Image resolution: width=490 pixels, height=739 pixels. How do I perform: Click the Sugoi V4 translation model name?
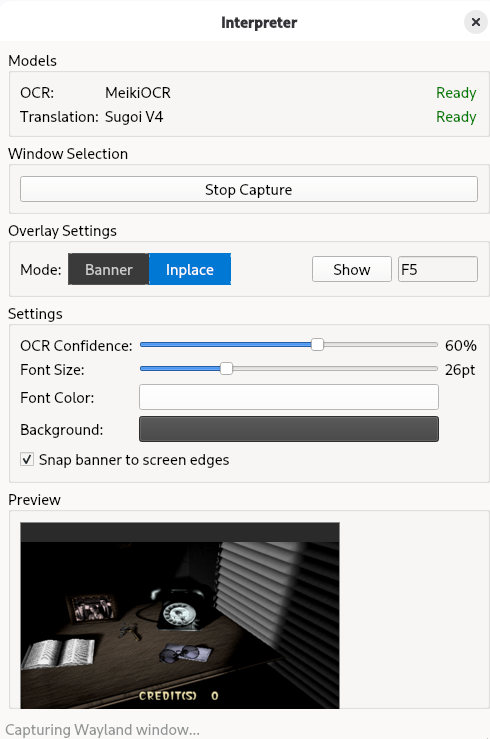tap(134, 117)
